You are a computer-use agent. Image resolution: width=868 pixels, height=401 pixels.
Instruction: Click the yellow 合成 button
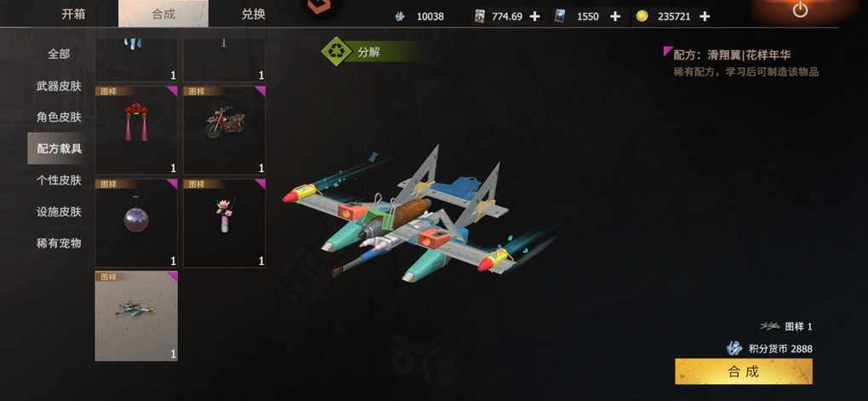744,372
